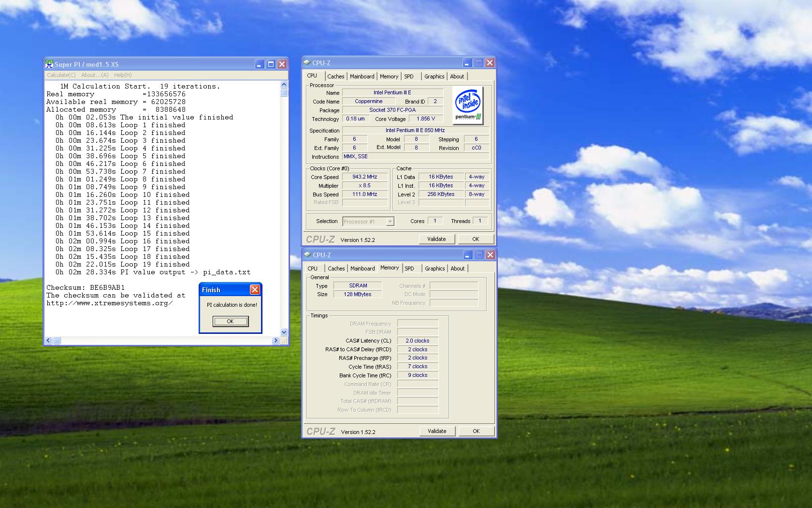Image resolution: width=812 pixels, height=508 pixels.
Task: Switch to Mainboard tab in top CPU-Z
Action: [362, 76]
